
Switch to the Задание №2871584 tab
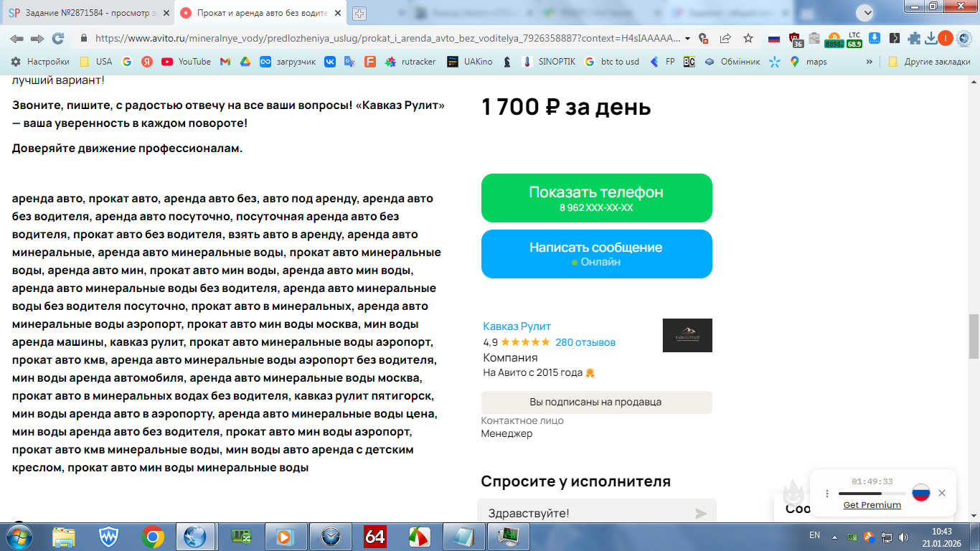[x=90, y=13]
